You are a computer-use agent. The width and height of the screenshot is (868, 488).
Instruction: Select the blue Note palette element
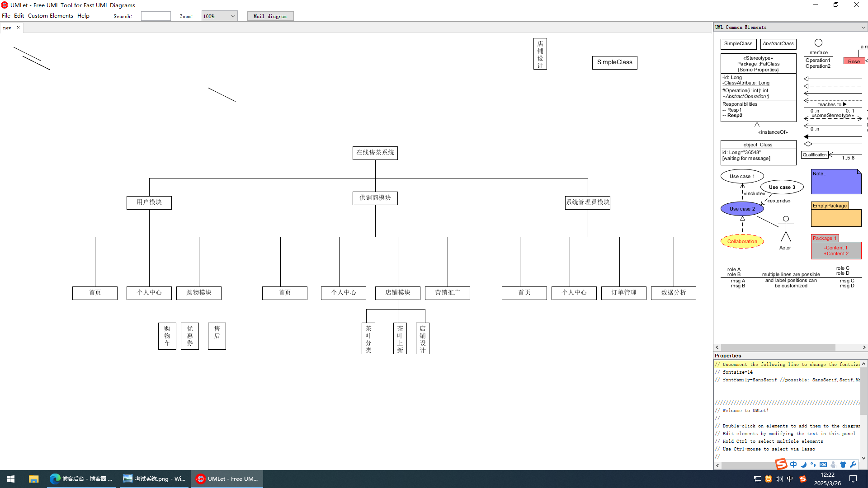pos(836,182)
